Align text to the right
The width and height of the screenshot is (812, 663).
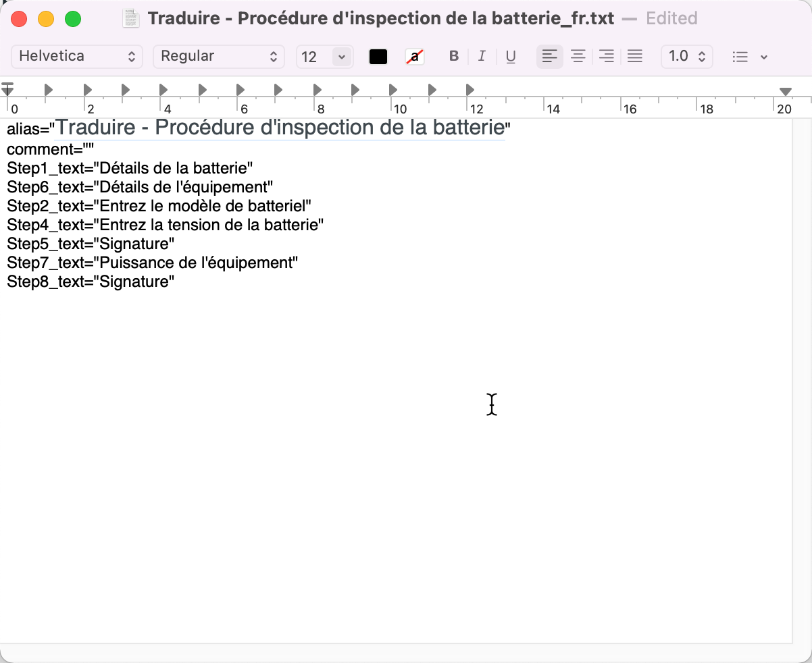tap(606, 56)
